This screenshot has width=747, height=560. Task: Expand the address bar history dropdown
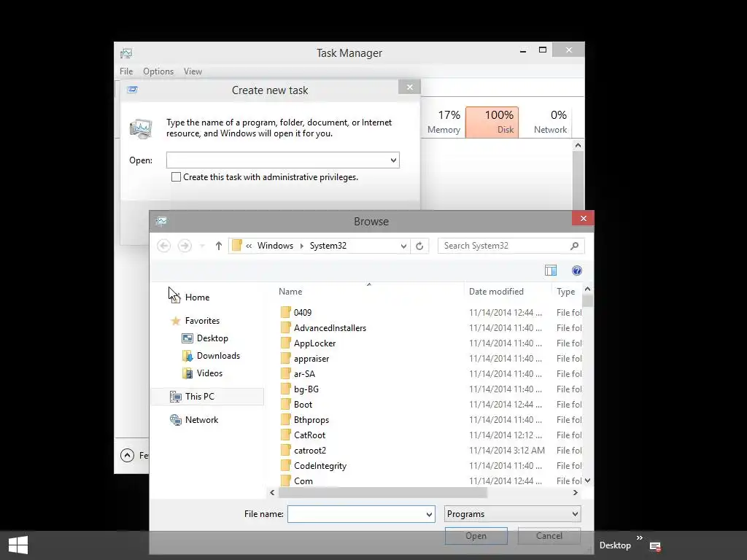[403, 246]
